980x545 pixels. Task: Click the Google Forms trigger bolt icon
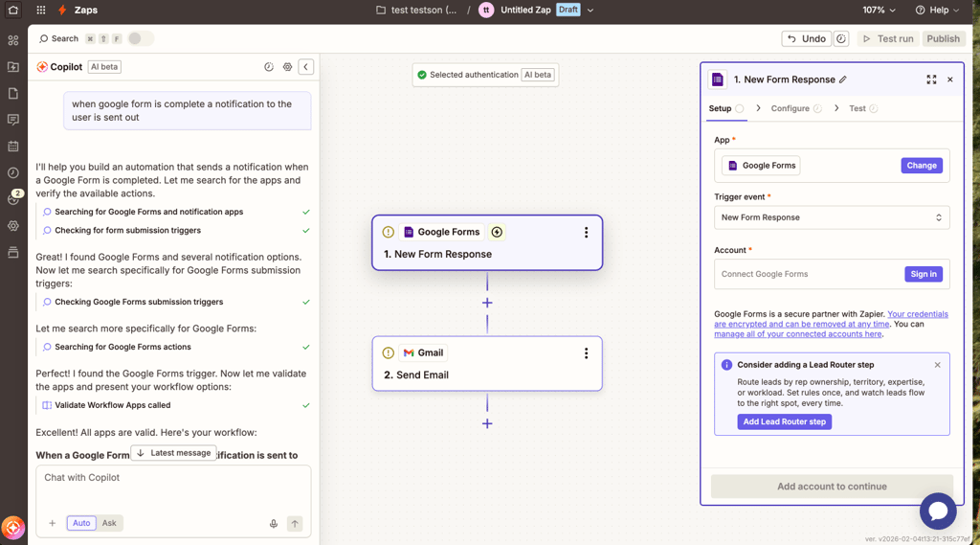pyautogui.click(x=497, y=232)
